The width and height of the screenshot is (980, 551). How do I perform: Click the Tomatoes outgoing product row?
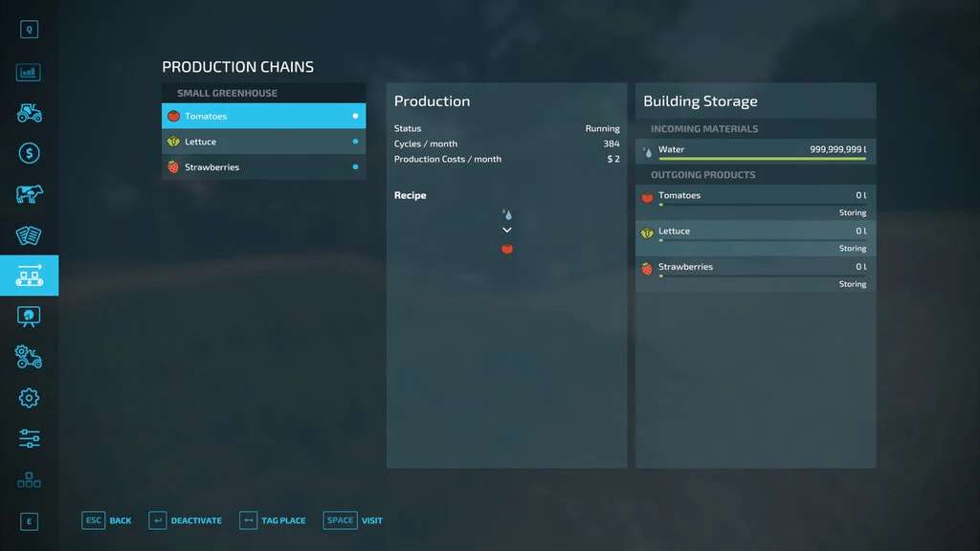[755, 202]
